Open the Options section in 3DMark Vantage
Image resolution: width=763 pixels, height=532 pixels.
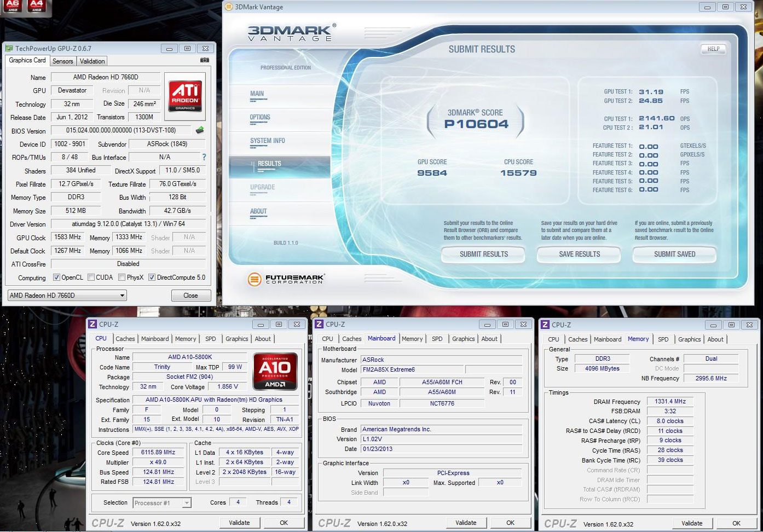(x=260, y=117)
